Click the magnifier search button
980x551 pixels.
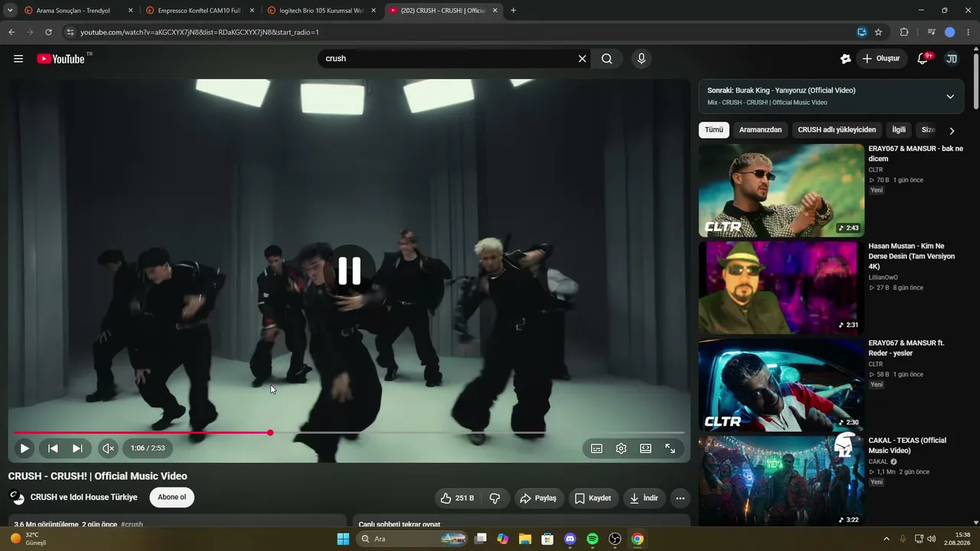[x=607, y=59]
